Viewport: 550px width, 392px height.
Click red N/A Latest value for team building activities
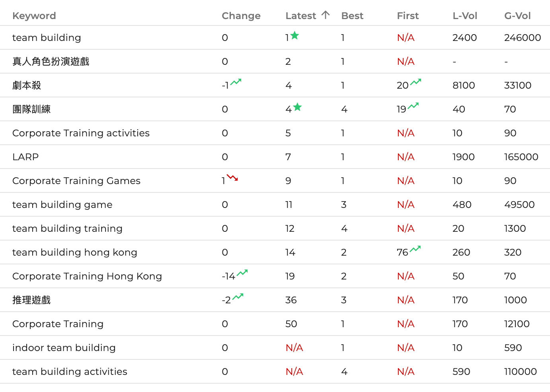click(294, 372)
